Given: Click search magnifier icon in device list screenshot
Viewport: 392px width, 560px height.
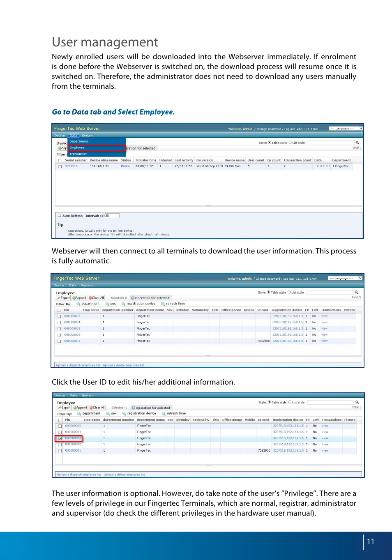Looking at the screenshot, I should tap(357, 143).
